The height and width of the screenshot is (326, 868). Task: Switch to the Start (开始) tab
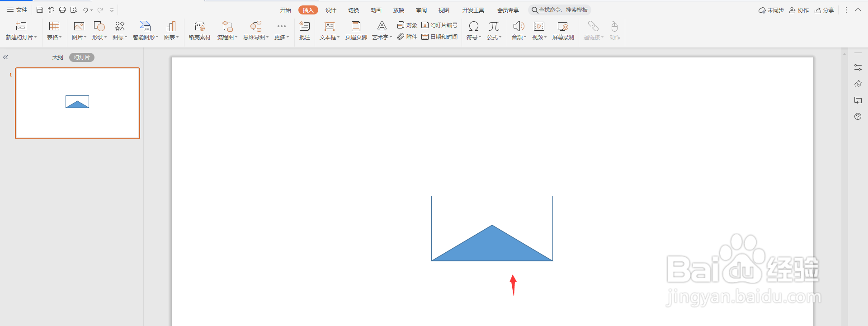pyautogui.click(x=286, y=10)
